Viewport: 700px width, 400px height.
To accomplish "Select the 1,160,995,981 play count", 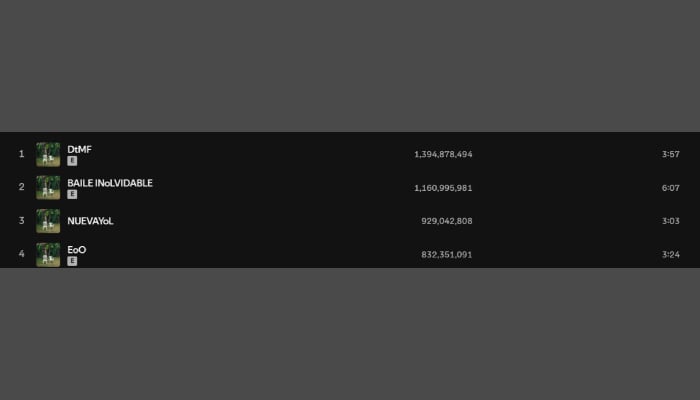I will (443, 188).
